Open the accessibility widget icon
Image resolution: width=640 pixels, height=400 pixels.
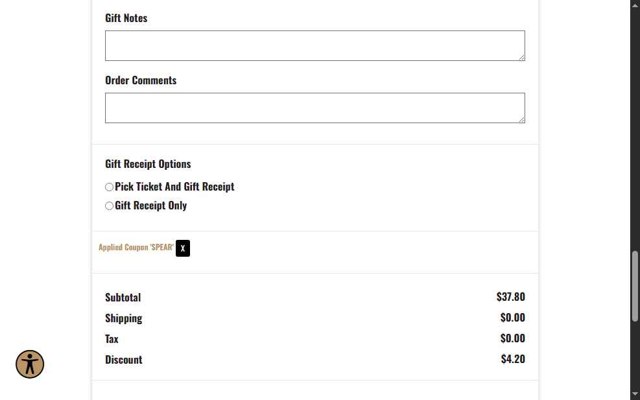coord(30,364)
